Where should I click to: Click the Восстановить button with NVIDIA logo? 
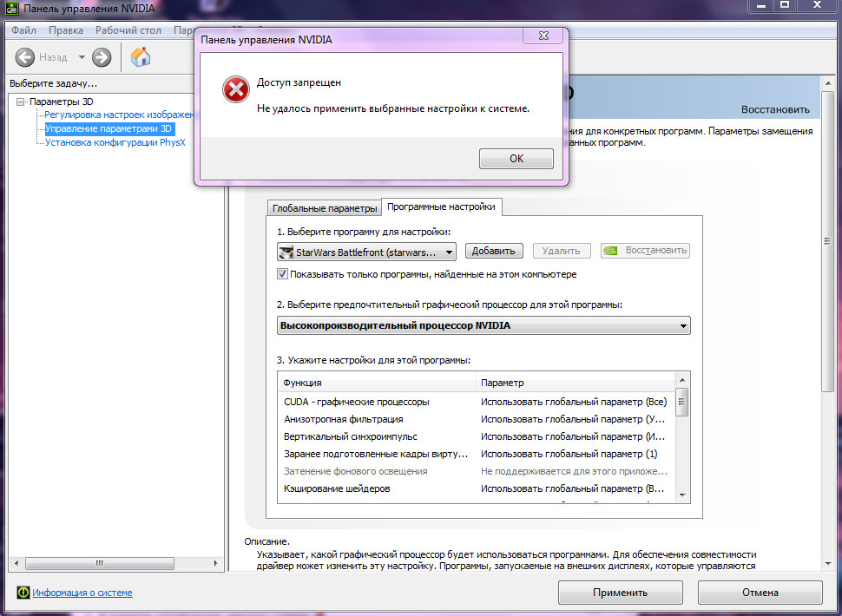[x=646, y=251]
